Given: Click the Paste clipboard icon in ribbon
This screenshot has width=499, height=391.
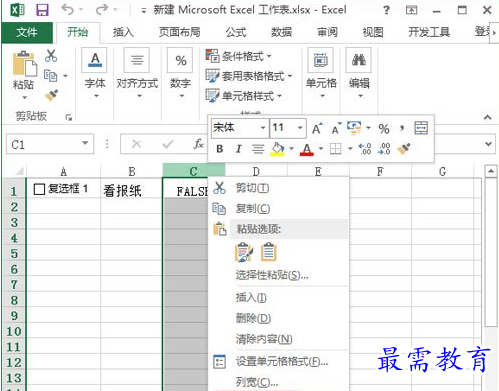Looking at the screenshot, I should [x=24, y=63].
